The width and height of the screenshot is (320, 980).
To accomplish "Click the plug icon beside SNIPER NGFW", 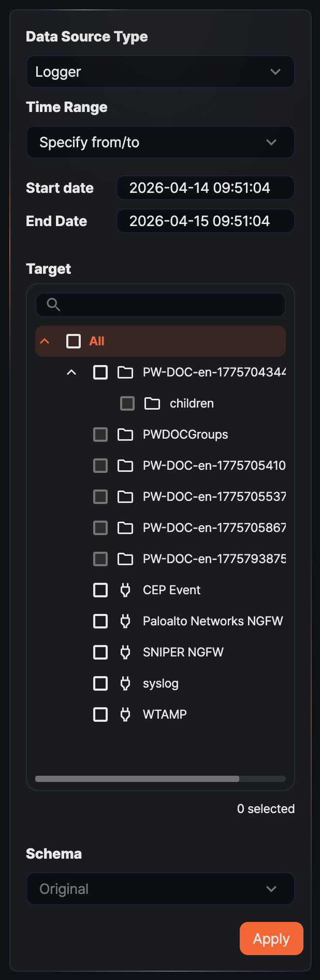I will [x=125, y=652].
